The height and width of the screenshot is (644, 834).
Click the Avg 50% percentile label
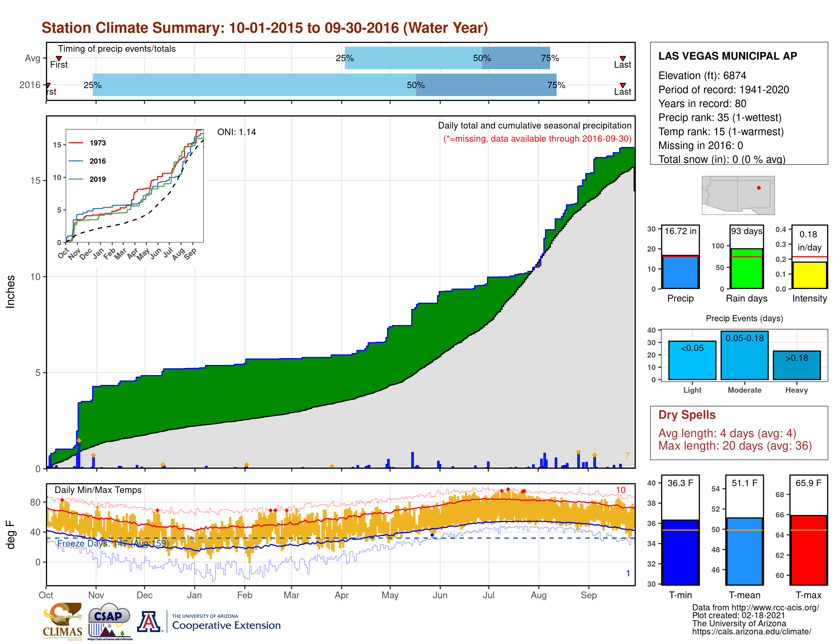tap(482, 58)
